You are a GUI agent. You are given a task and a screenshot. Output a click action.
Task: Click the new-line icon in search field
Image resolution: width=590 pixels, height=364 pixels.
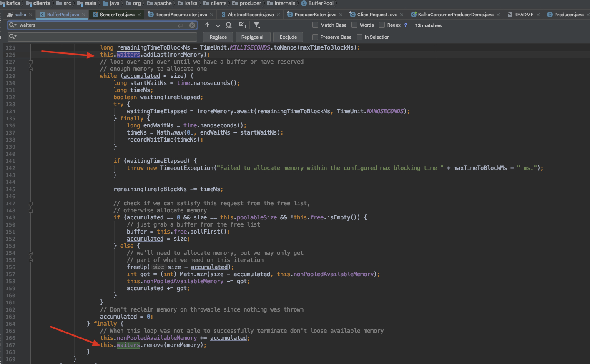(181, 25)
